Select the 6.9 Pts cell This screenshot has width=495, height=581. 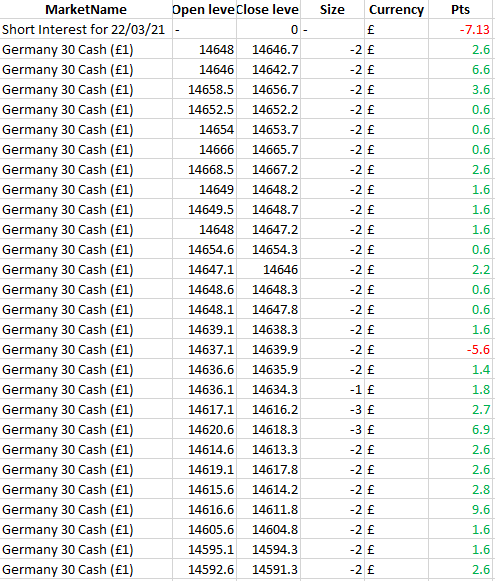461,429
